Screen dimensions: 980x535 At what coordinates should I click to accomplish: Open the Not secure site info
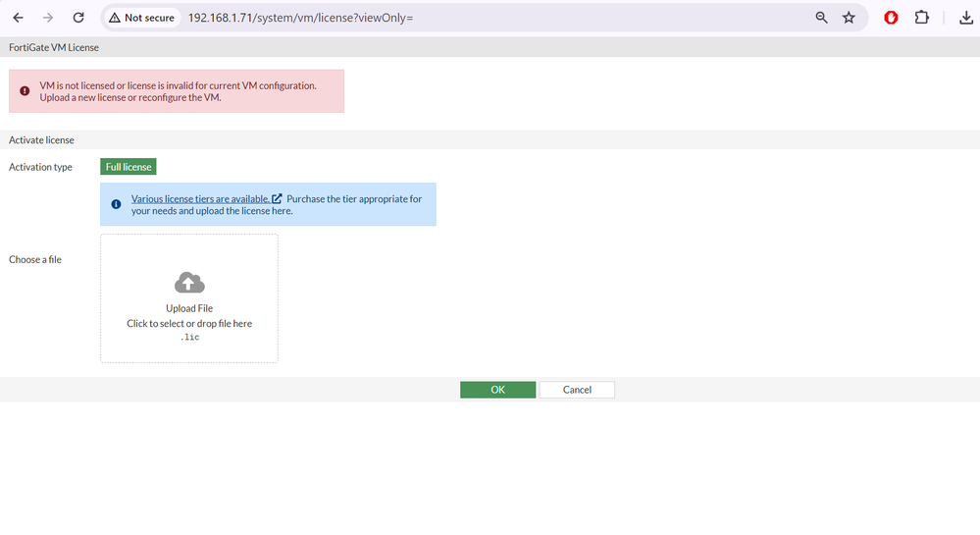[142, 18]
